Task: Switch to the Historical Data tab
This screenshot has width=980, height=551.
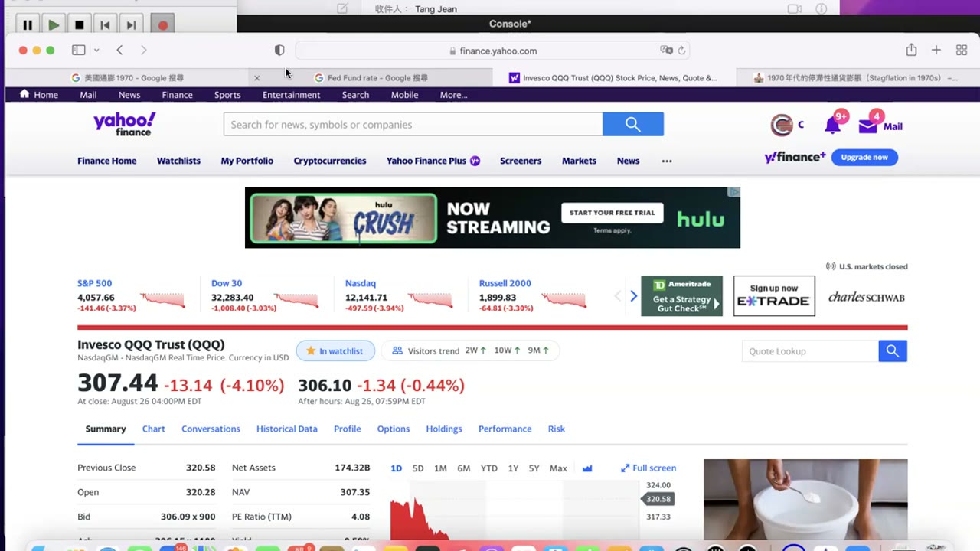Action: (287, 429)
